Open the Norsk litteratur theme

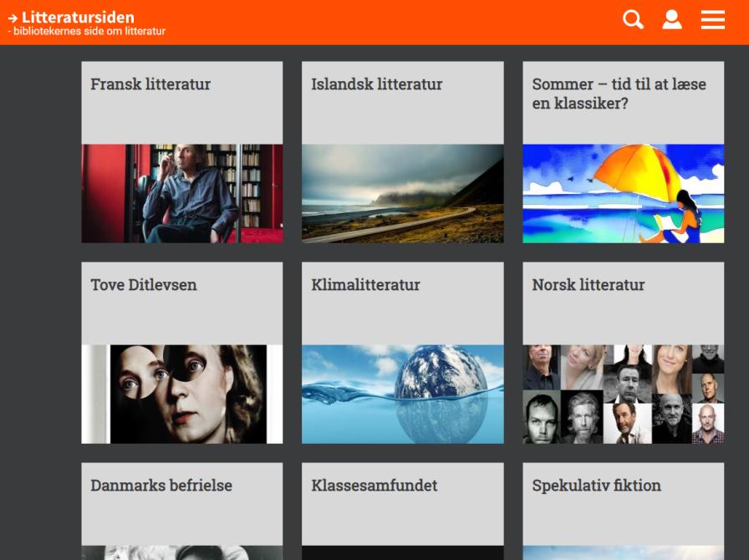pos(588,284)
